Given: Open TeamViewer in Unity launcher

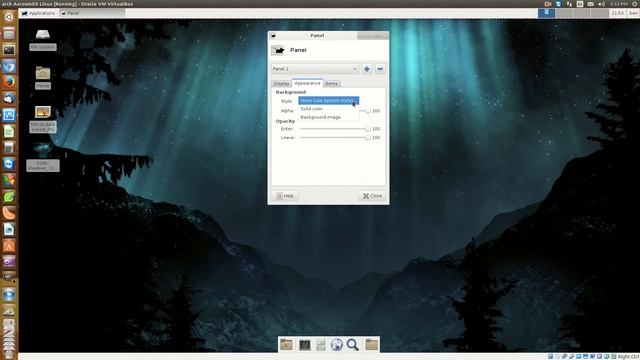Looking at the screenshot, I should pyautogui.click(x=9, y=164).
